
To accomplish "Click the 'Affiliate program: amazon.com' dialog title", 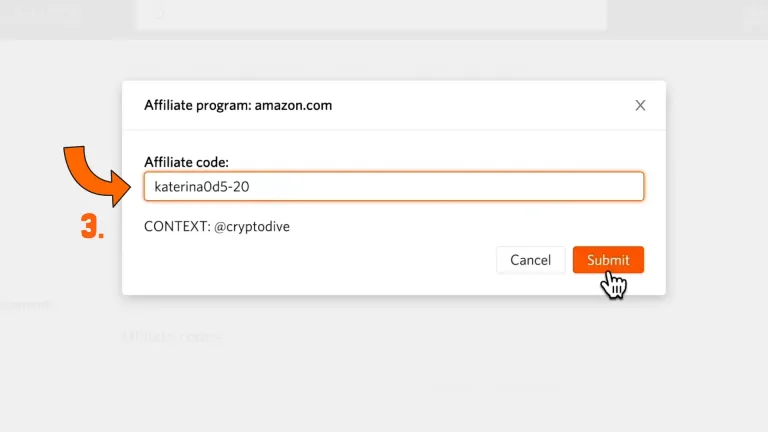I will pos(238,105).
